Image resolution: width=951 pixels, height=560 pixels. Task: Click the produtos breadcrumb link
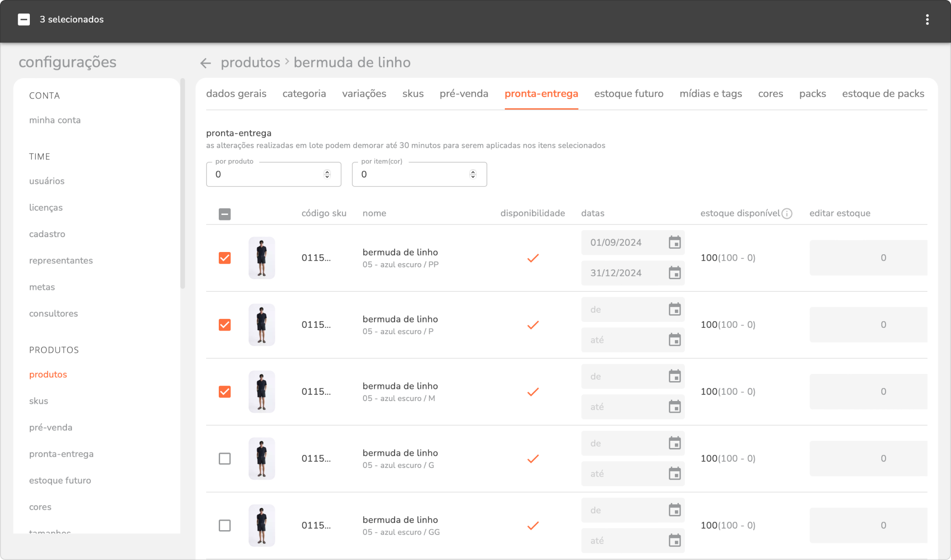tap(250, 62)
